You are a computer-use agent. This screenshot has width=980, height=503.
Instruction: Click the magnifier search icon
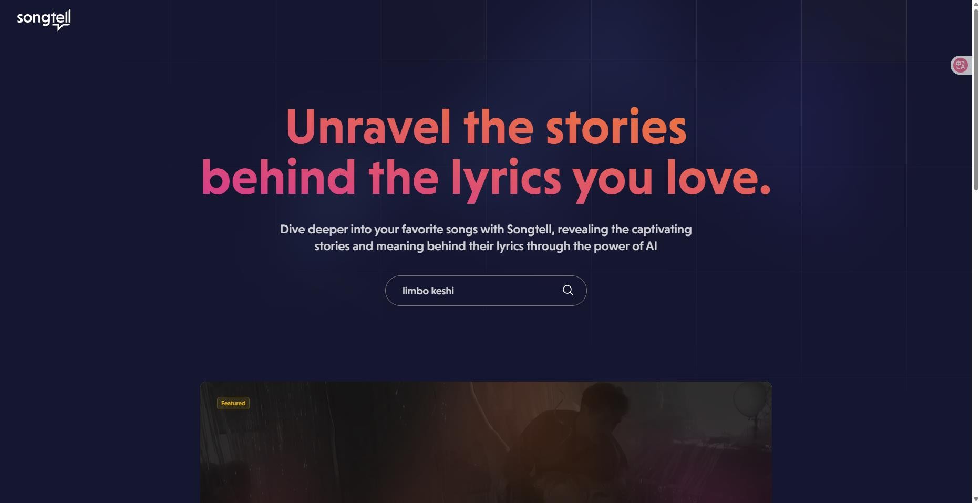pos(568,290)
